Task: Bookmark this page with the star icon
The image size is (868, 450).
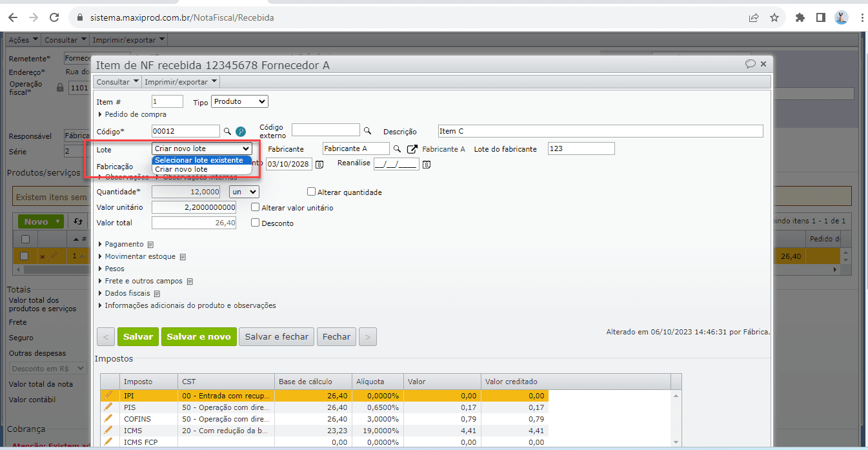Action: (774, 17)
